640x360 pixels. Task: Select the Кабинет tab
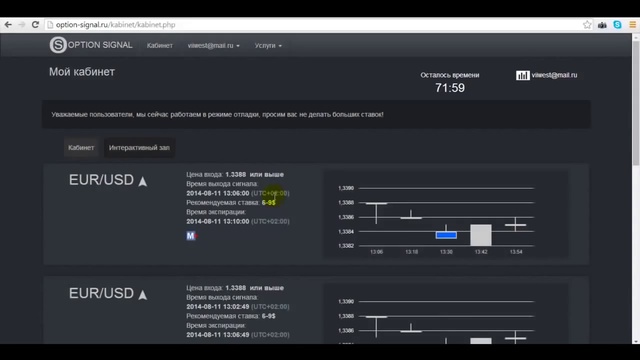point(81,148)
